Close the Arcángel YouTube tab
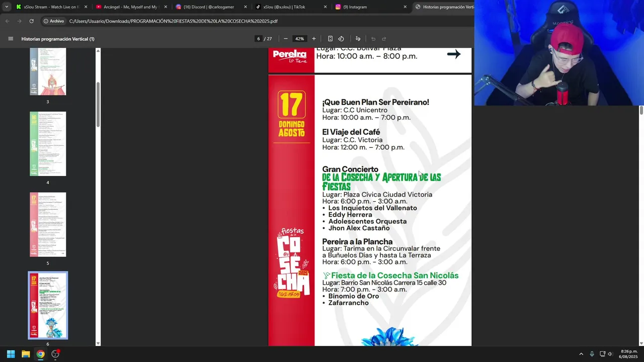This screenshot has height=362, width=644. pyautogui.click(x=166, y=7)
